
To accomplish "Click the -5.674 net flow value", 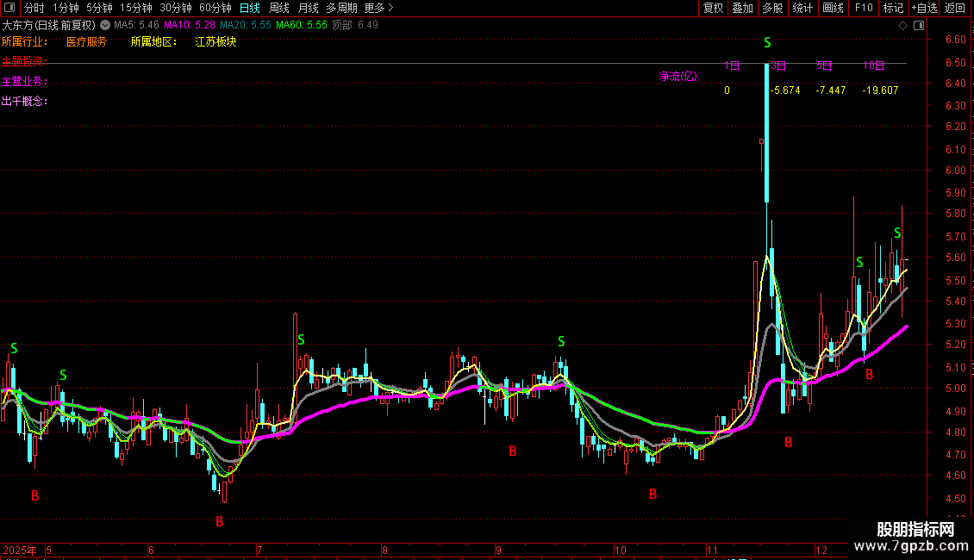I will (x=785, y=90).
